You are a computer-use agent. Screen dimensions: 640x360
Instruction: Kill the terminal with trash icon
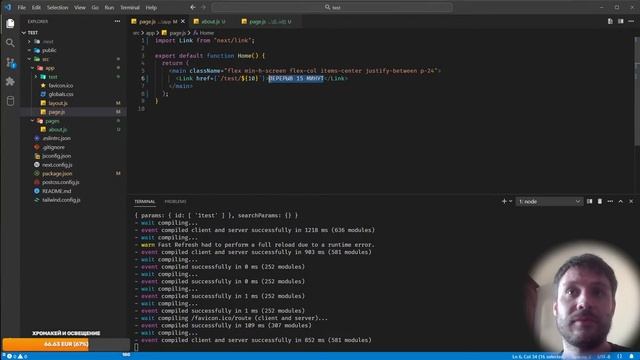600,201
